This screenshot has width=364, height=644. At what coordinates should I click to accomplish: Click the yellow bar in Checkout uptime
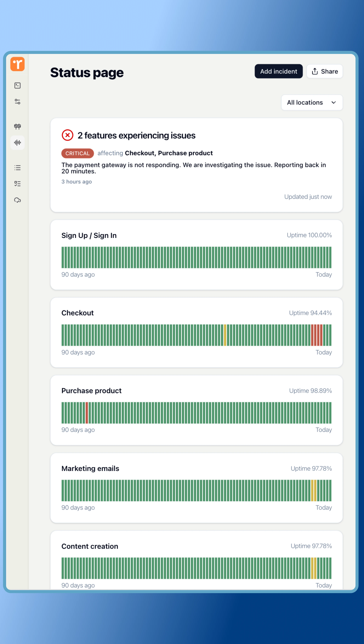pyautogui.click(x=225, y=335)
